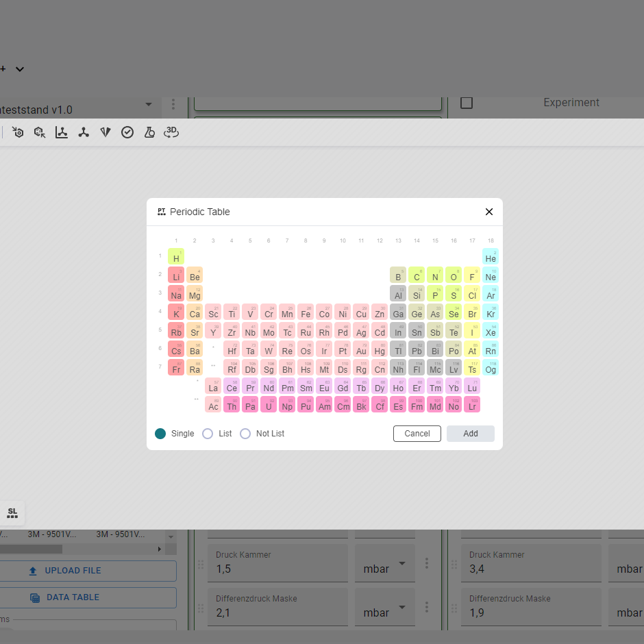The width and height of the screenshot is (644, 644).
Task: Select the yellow-green Carbon (C) element tile
Action: click(417, 275)
